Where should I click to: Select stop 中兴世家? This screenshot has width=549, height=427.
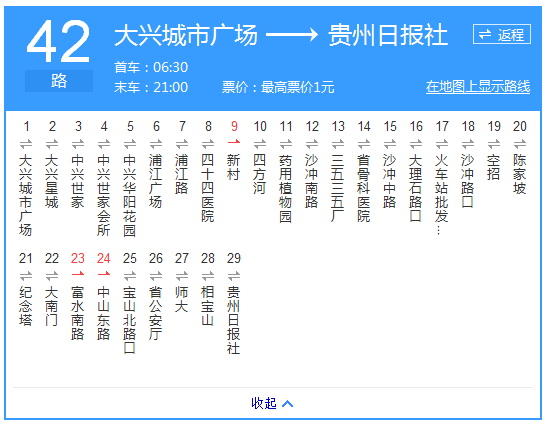coord(78,181)
